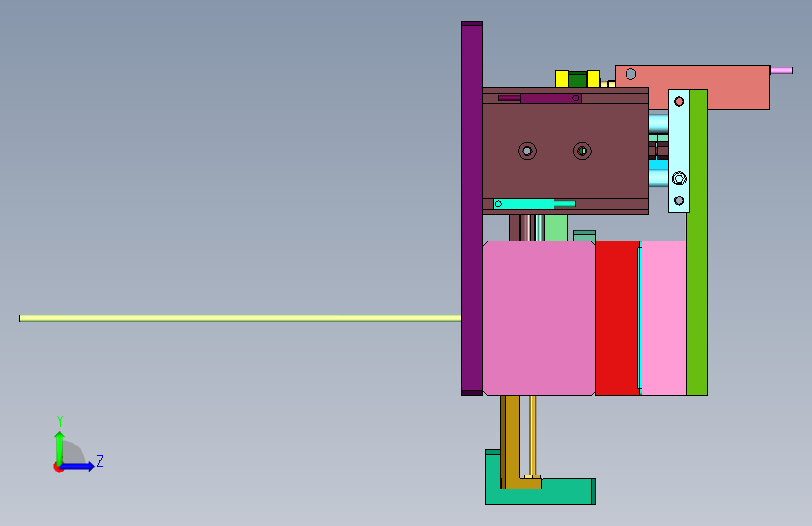Select the gray hole on salmon block
812x526 pixels.
point(630,74)
